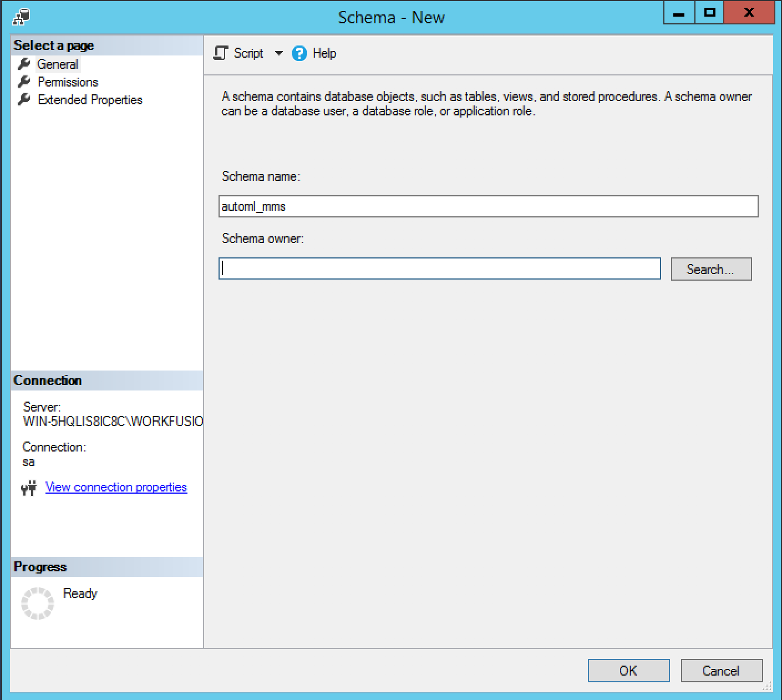Image resolution: width=782 pixels, height=700 pixels.
Task: Click the Script toolbar button
Action: click(x=238, y=53)
